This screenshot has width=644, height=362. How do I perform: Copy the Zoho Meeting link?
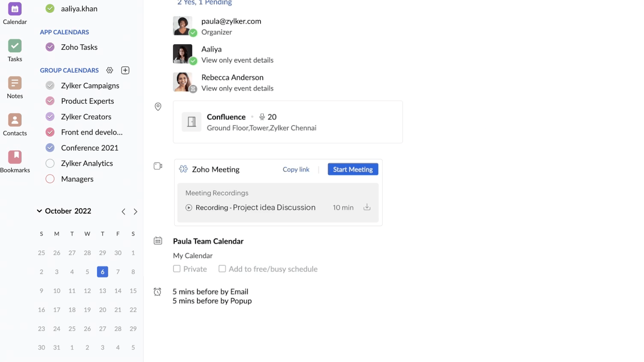coord(296,169)
